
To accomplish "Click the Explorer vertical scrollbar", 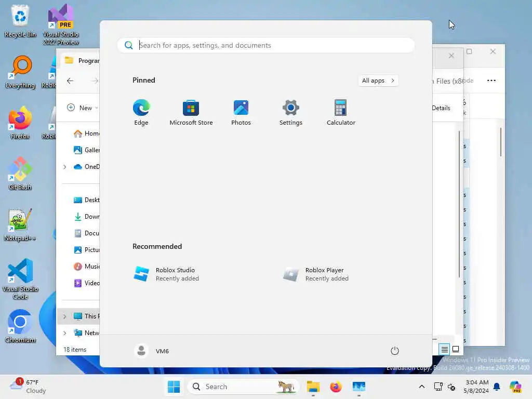I will [459, 204].
